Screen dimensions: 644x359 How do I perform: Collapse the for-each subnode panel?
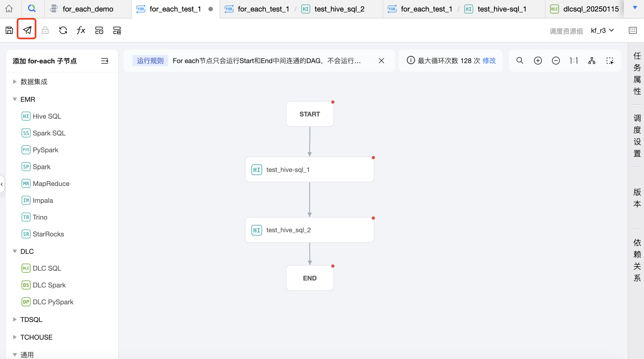coord(105,61)
